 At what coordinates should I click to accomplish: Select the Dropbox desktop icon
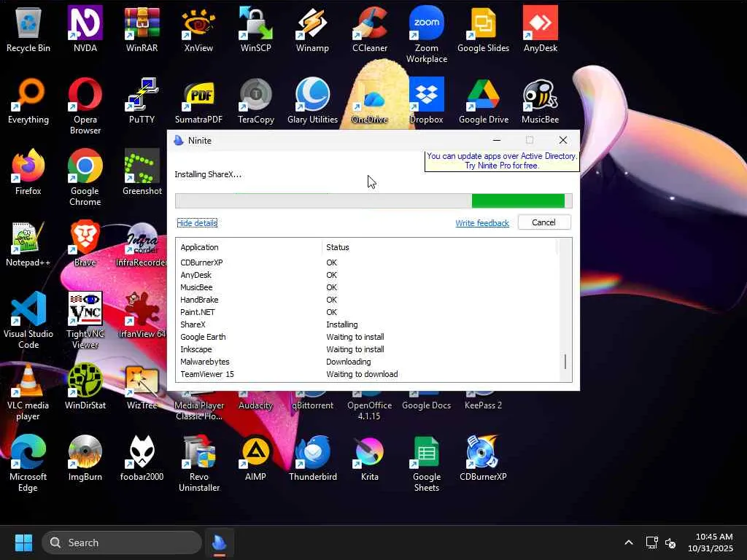(426, 101)
